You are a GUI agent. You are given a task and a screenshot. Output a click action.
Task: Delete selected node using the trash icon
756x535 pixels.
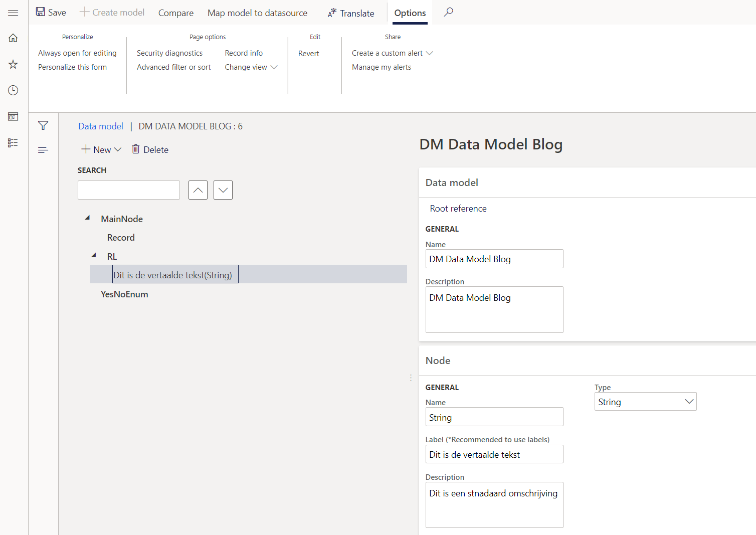pyautogui.click(x=135, y=149)
